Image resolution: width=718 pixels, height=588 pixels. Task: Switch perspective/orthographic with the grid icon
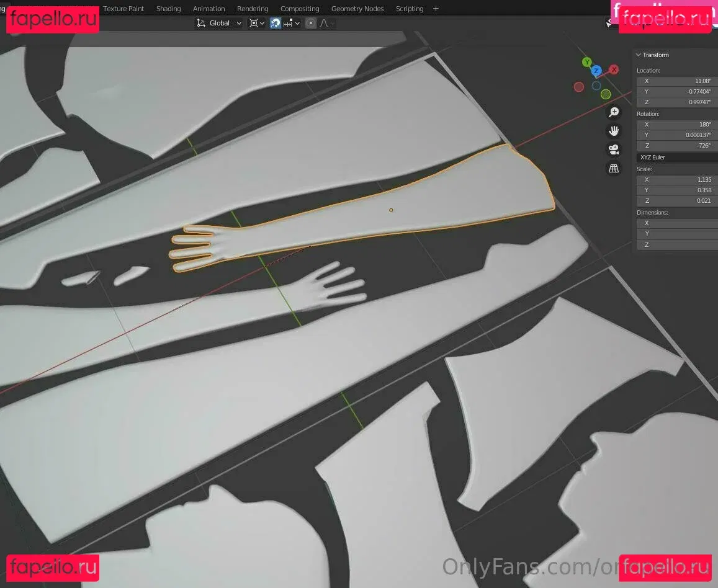click(x=613, y=168)
